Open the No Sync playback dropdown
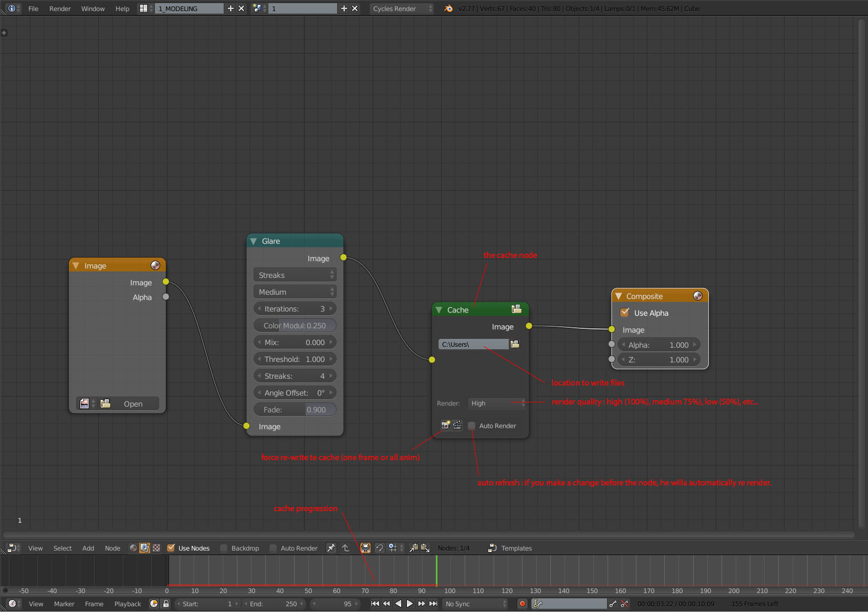The width and height of the screenshot is (868, 612). coord(475,604)
